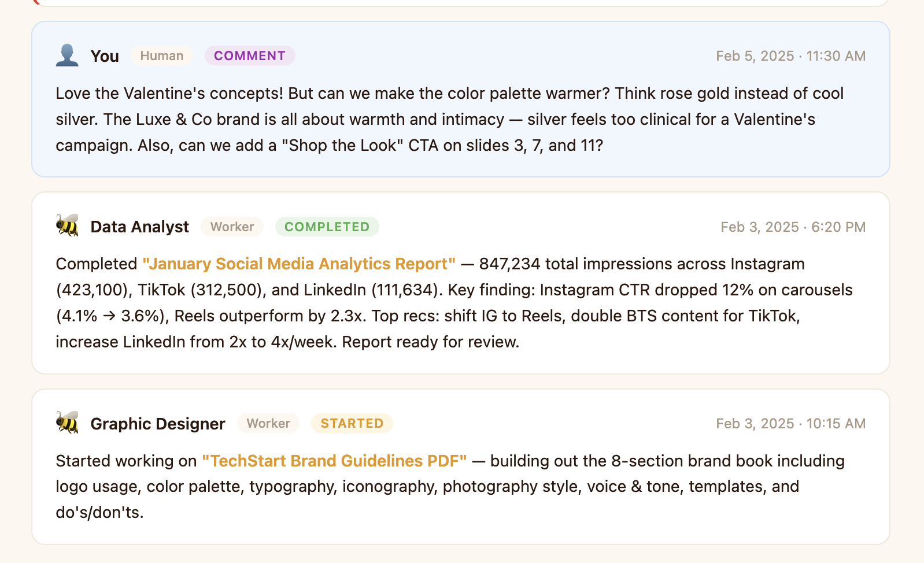The height and width of the screenshot is (563, 924).
Task: Click the Feb 3, 2025 10:15 AM timestamp
Action: click(x=790, y=424)
